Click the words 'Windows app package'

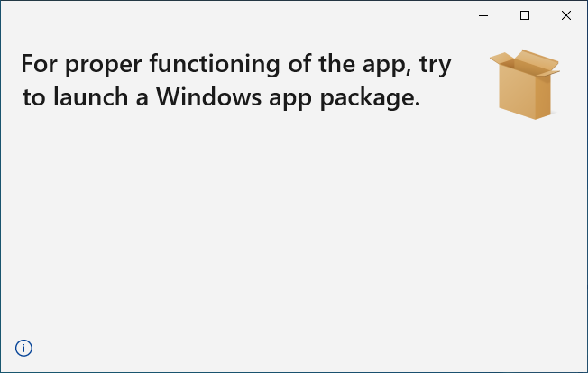[288, 97]
